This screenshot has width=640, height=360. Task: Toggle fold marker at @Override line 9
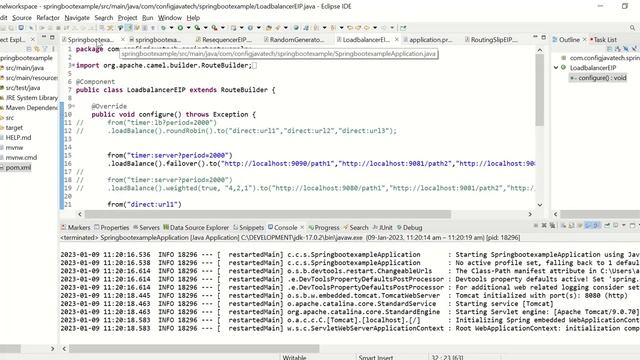tap(73, 106)
